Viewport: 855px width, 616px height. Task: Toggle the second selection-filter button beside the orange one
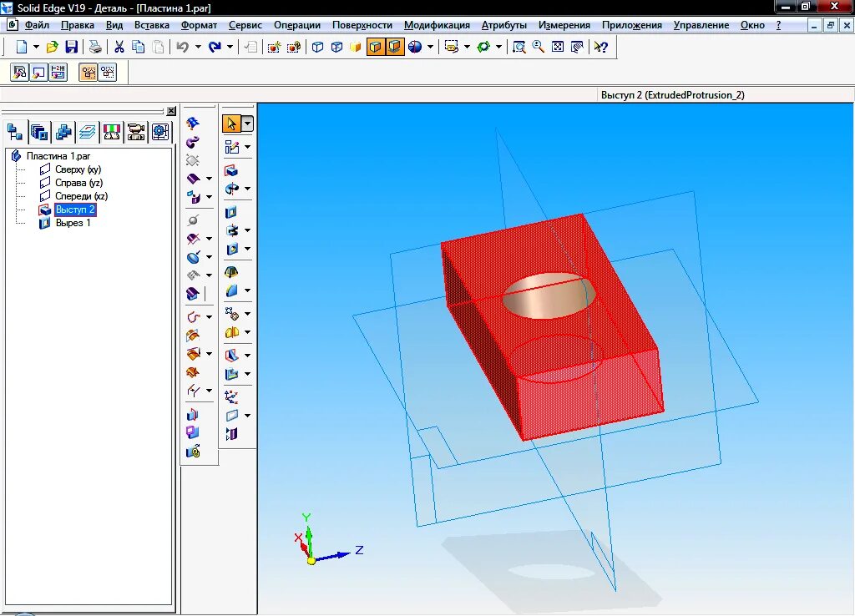pos(108,73)
